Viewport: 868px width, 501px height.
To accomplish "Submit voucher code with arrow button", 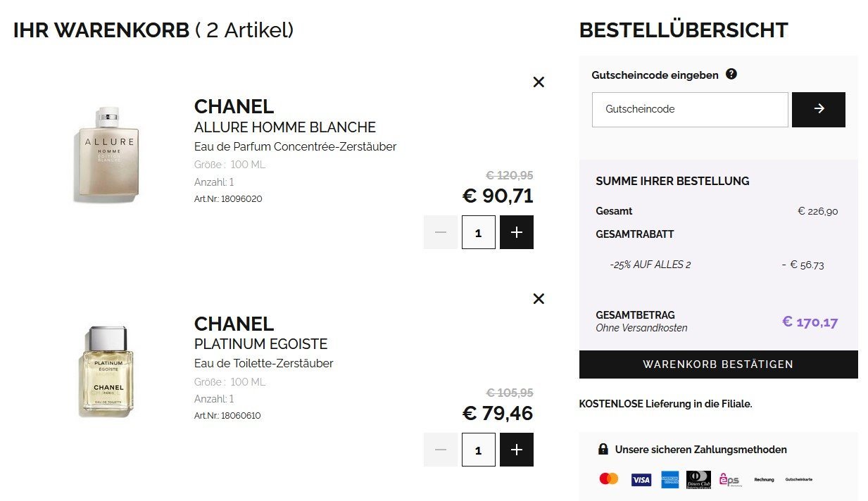I will (818, 109).
